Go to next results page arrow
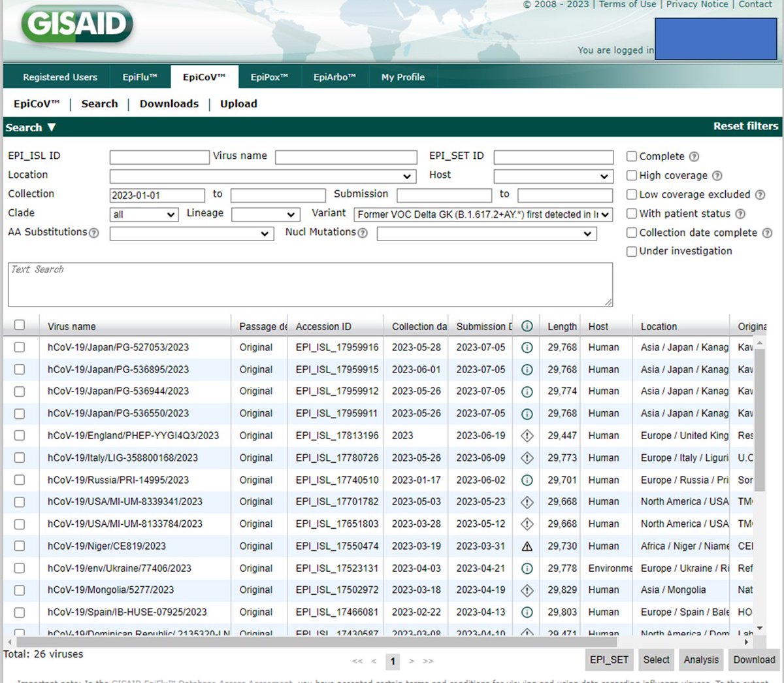This screenshot has height=683, width=784. tap(412, 661)
